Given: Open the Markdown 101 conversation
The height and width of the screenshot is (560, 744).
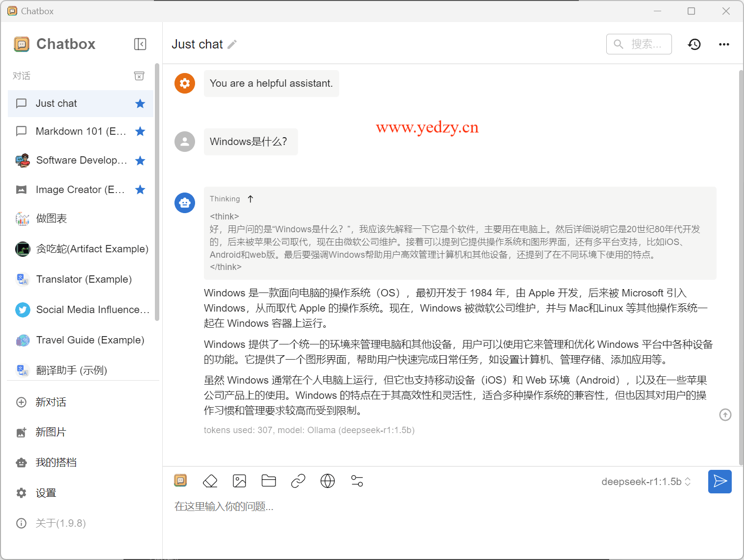Looking at the screenshot, I should coord(80,131).
